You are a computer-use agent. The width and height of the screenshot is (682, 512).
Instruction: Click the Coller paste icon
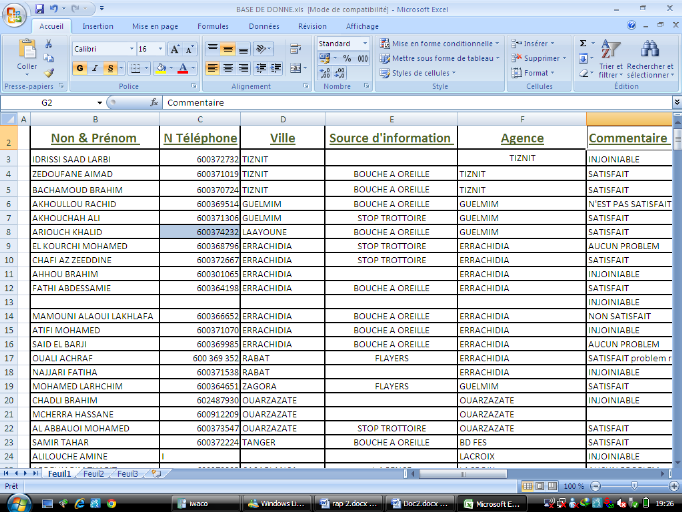coord(27,52)
